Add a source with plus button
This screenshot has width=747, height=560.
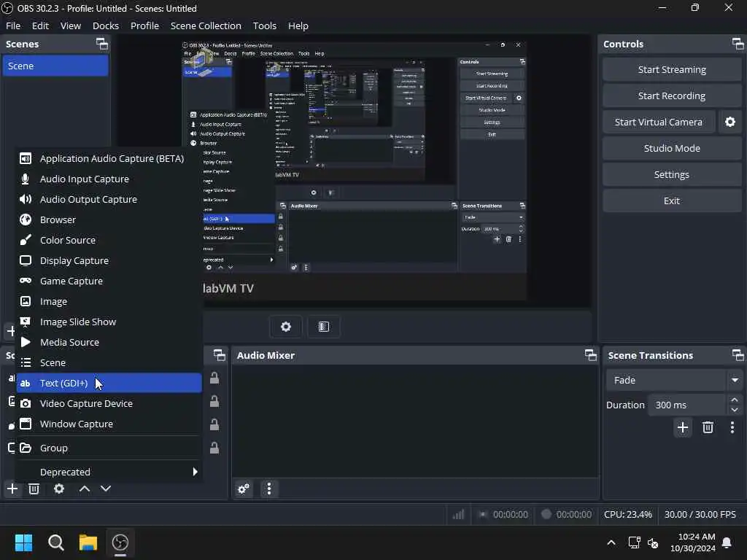tap(12, 489)
